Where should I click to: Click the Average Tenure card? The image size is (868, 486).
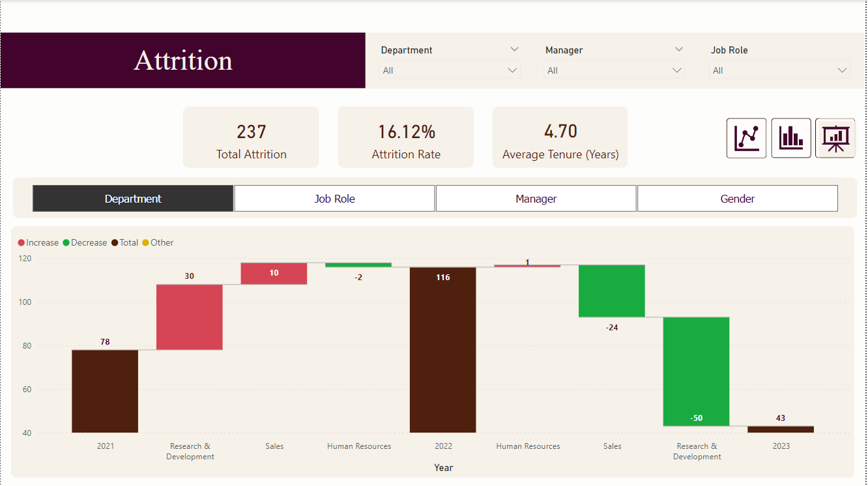click(x=560, y=137)
